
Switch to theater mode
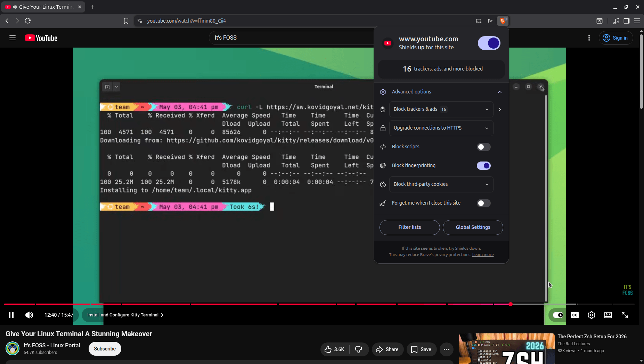[x=608, y=315]
